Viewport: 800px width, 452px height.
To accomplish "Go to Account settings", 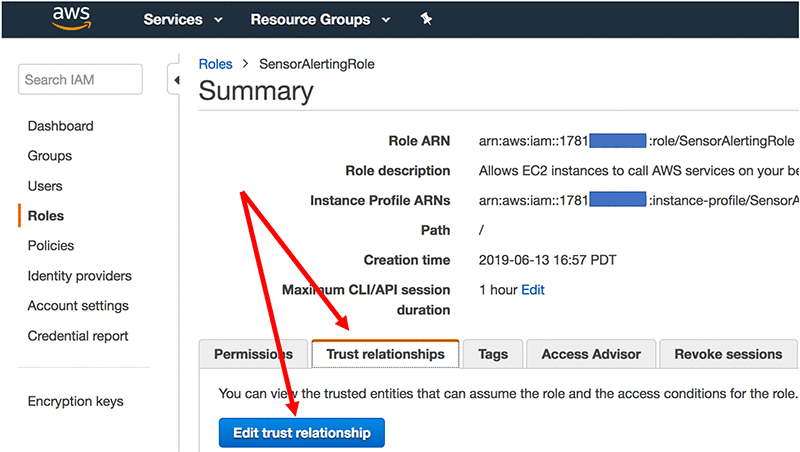I will click(78, 306).
